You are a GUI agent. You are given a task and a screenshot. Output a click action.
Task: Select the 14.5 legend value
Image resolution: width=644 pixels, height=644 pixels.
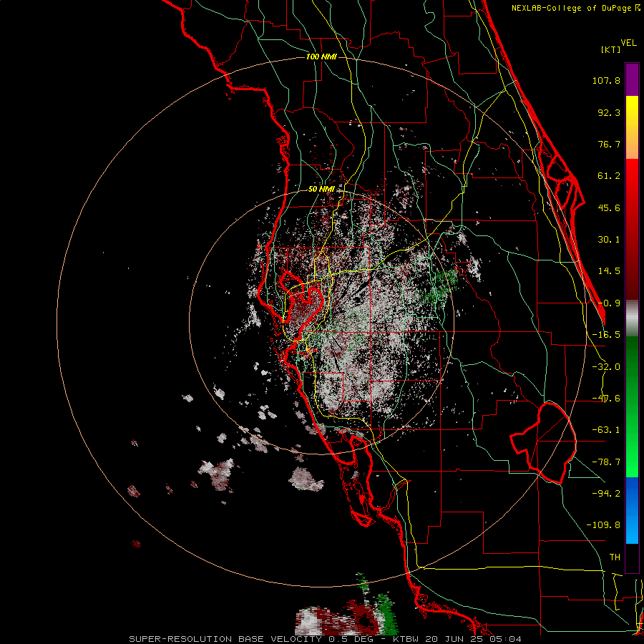(x=609, y=271)
